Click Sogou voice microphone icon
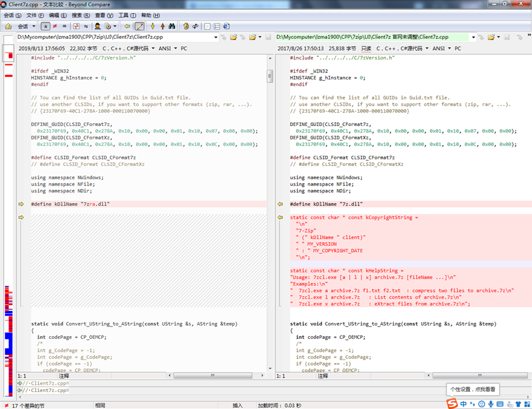 [x=491, y=404]
